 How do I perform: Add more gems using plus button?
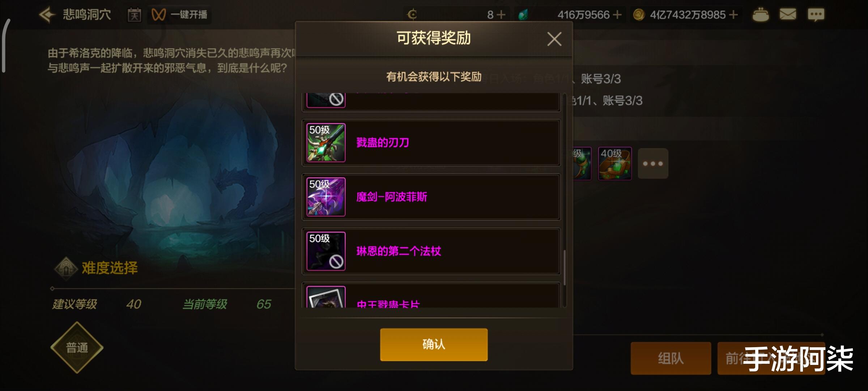pos(617,15)
